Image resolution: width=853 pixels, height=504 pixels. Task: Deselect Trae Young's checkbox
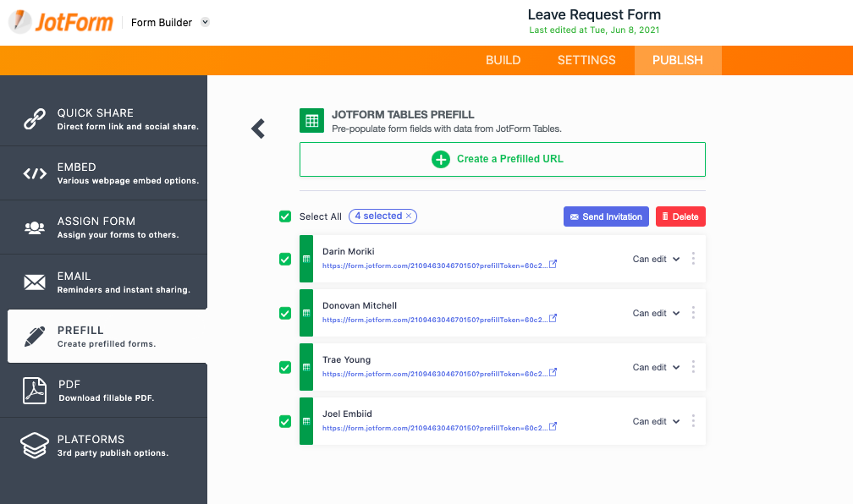[x=285, y=367]
